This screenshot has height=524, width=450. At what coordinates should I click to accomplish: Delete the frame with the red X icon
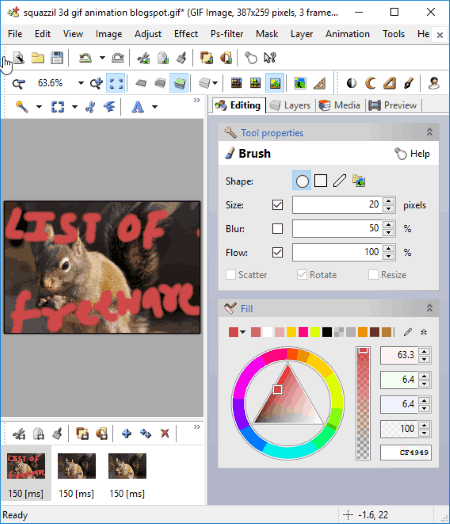coord(165,434)
